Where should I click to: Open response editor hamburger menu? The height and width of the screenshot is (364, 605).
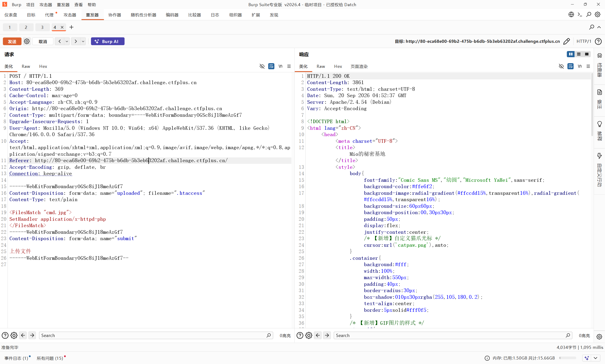pos(588,66)
